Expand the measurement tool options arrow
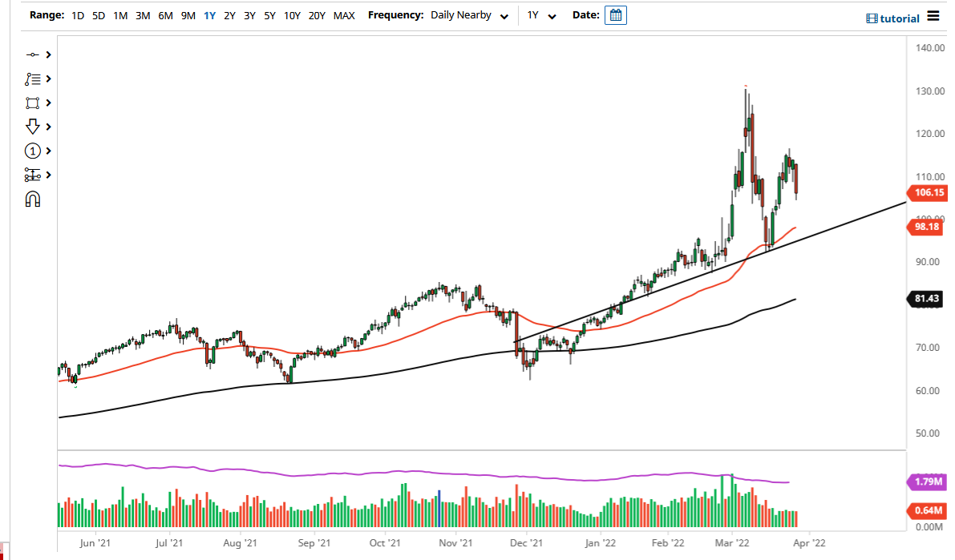955x560 pixels. click(x=48, y=175)
